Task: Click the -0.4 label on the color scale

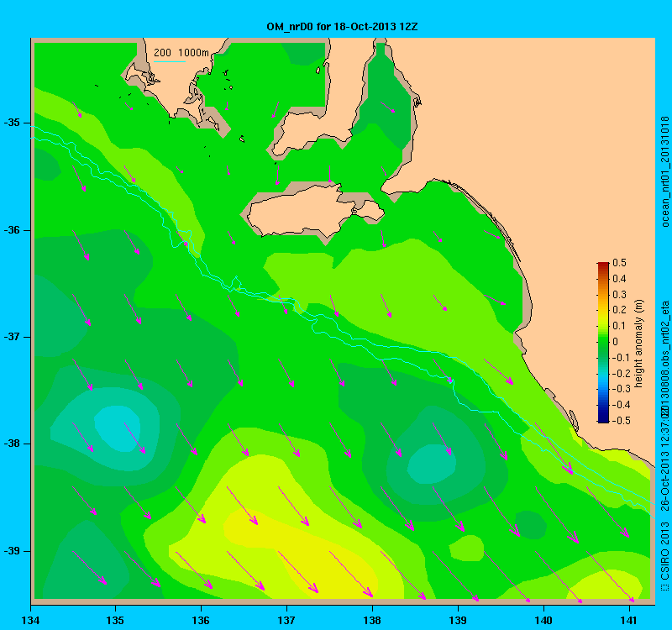Action: click(620, 405)
